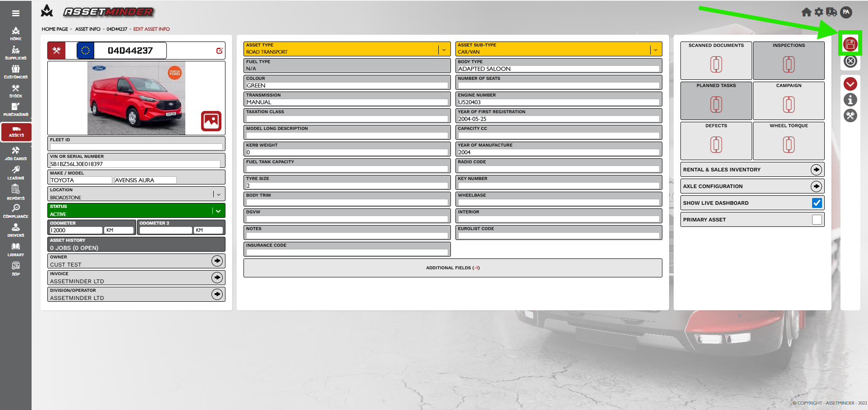Click the home icon in top bar
This screenshot has height=410, width=868.
[806, 12]
